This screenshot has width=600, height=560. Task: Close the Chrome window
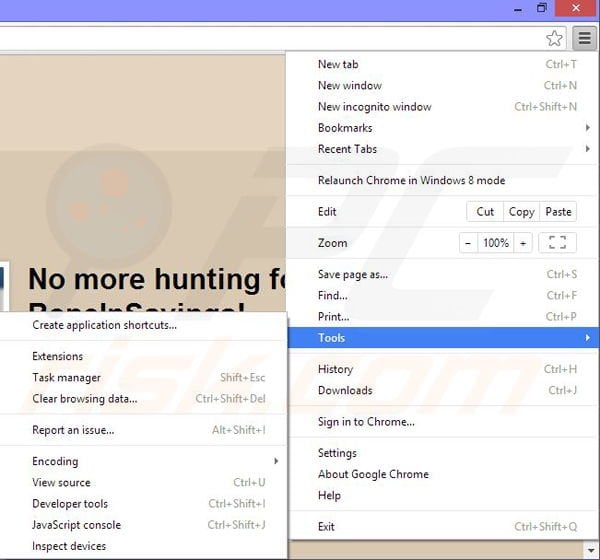point(576,8)
